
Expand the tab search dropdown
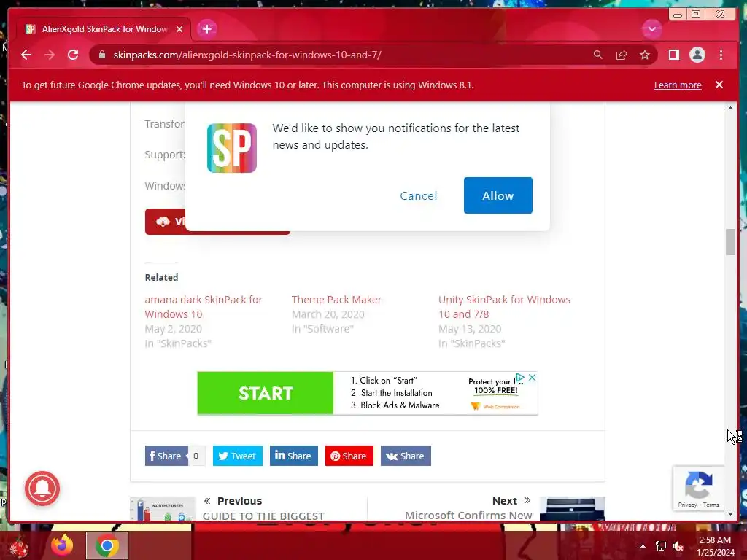pos(651,29)
